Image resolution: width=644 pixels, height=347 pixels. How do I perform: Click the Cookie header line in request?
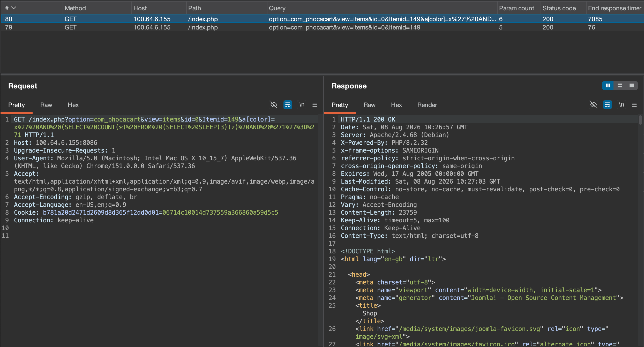(x=146, y=212)
